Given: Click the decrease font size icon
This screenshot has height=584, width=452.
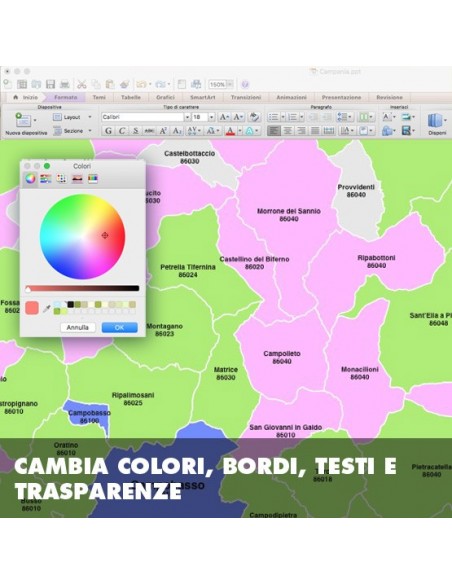Looking at the screenshot, I should 238,117.
